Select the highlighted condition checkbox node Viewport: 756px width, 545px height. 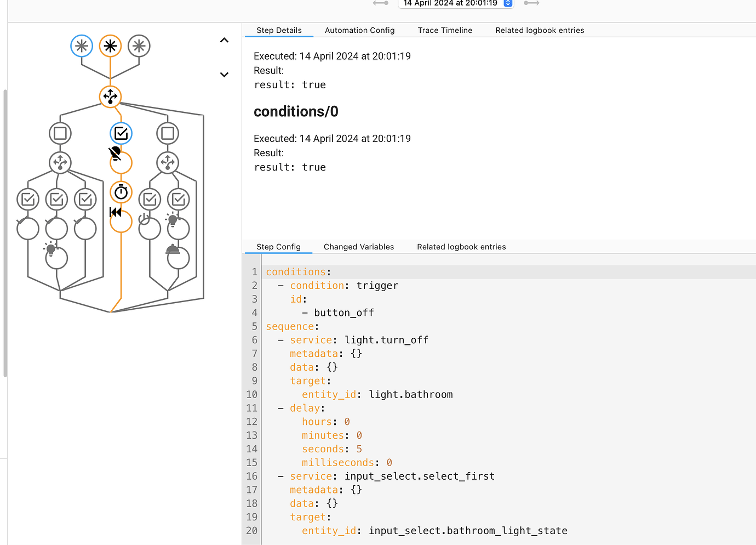point(121,133)
